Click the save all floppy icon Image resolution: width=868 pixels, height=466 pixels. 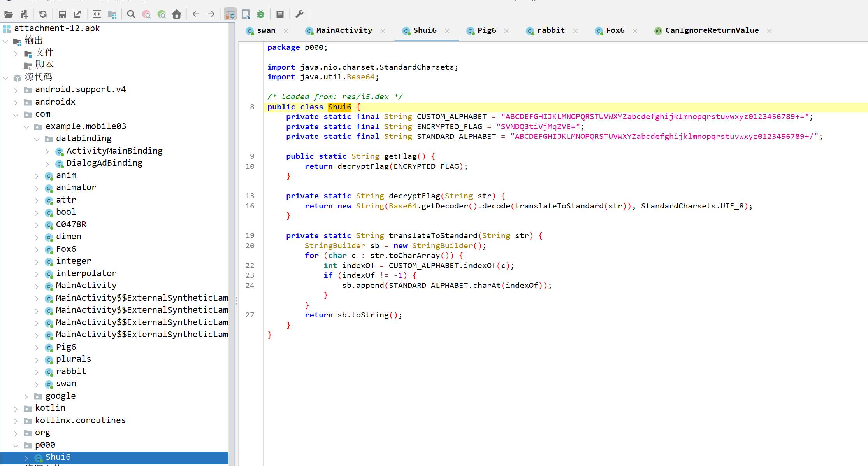(62, 14)
